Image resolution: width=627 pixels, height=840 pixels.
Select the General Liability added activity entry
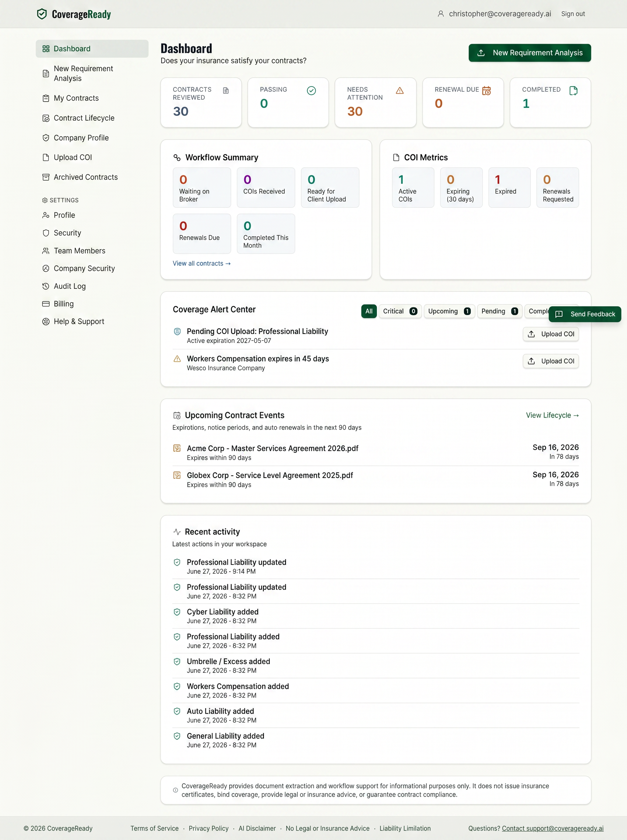coord(376,740)
